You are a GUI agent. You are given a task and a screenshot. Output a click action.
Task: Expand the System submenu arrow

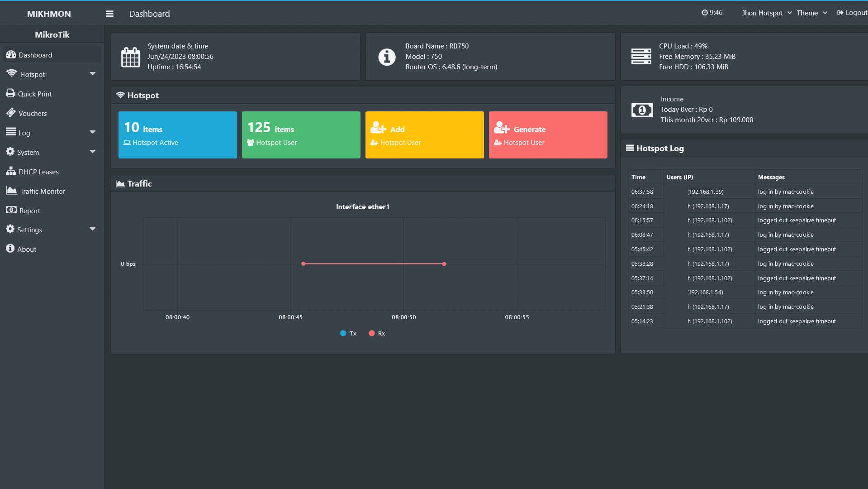pos(93,152)
